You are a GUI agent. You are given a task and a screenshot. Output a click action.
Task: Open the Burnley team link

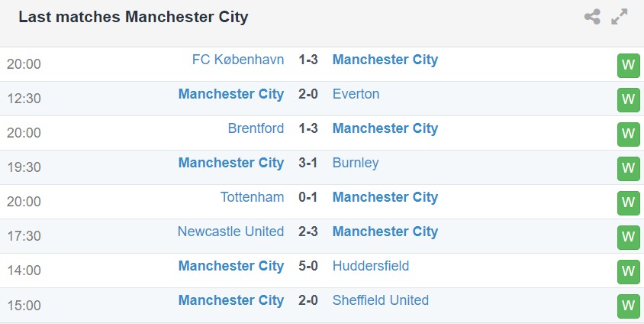[356, 163]
